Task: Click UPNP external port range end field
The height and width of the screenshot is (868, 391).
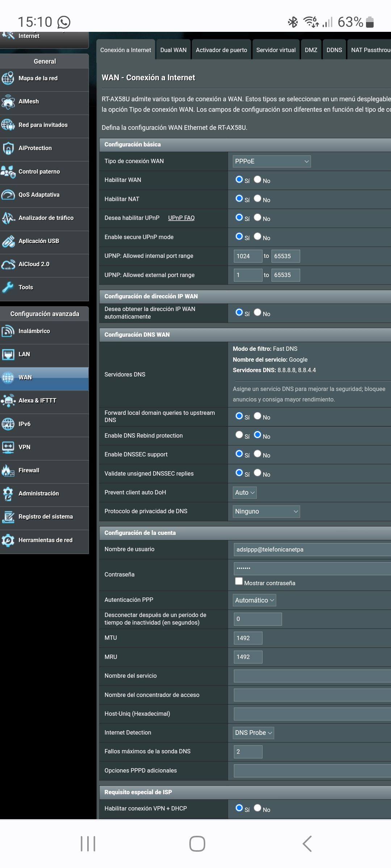Action: 286,275
